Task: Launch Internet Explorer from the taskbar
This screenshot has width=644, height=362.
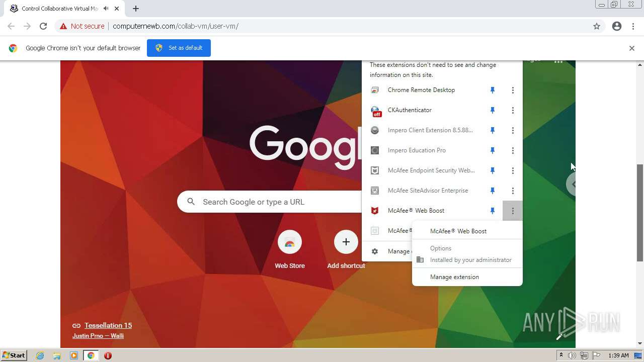Action: [x=40, y=355]
